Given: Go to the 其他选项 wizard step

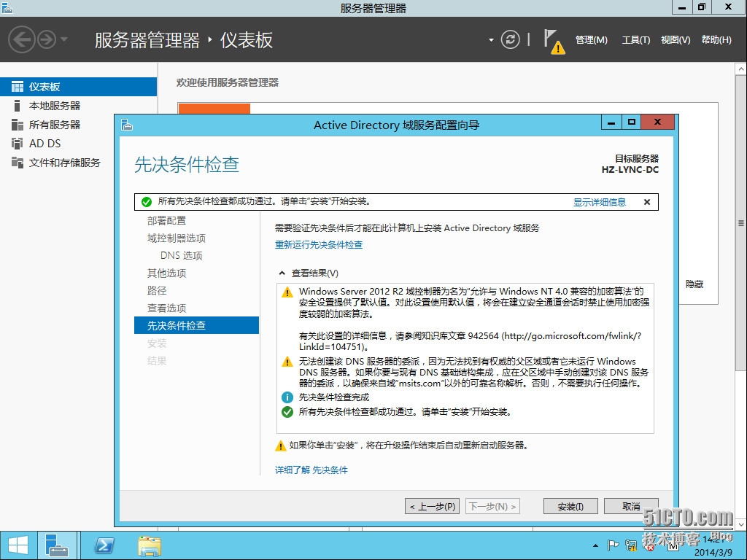Looking at the screenshot, I should (x=166, y=273).
